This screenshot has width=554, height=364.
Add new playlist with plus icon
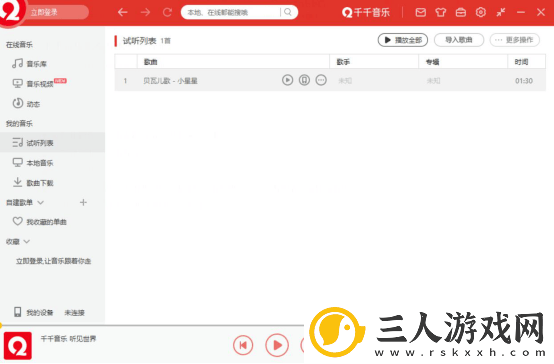click(83, 202)
